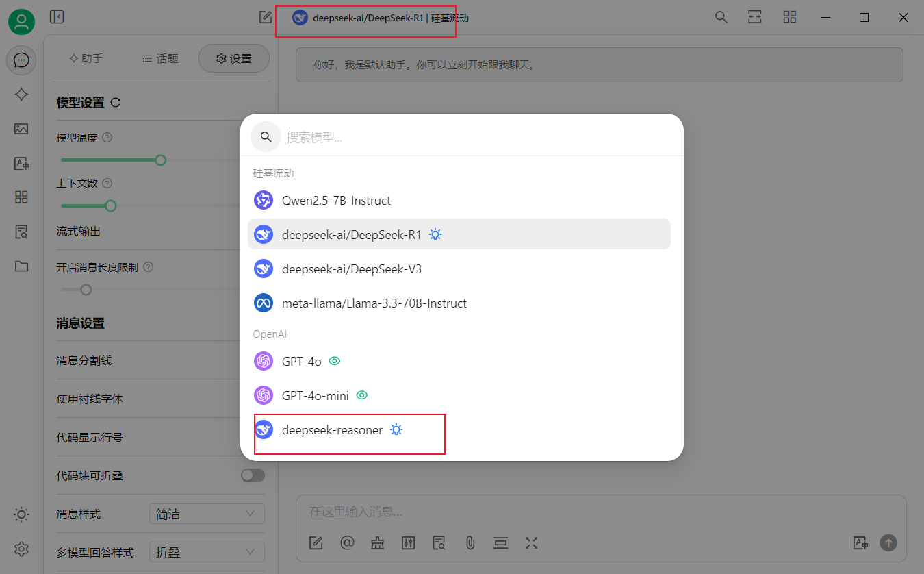The height and width of the screenshot is (574, 924).
Task: Click clear messages broom icon
Action: 378,543
